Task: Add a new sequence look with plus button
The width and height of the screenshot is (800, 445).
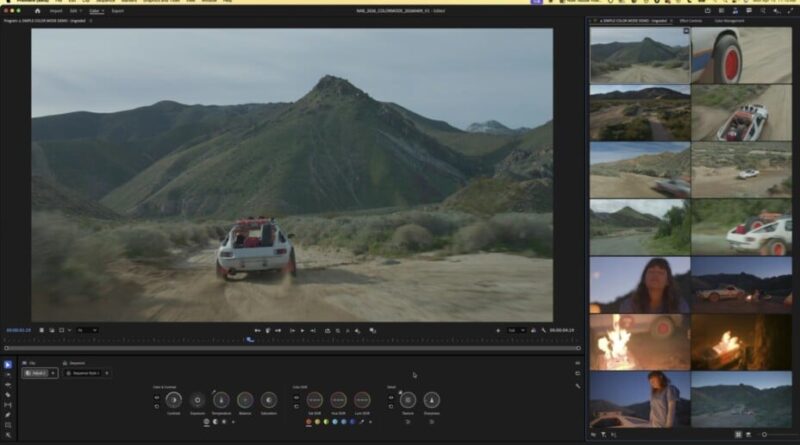Action: click(x=107, y=373)
